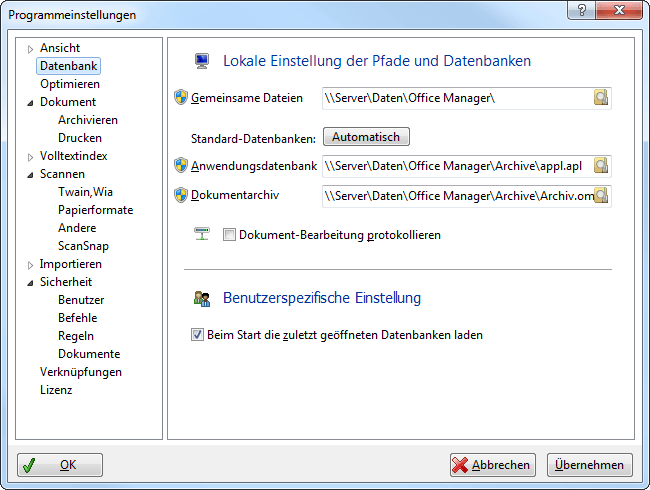Click the Abbrechen button
650x490 pixels.
pyautogui.click(x=492, y=465)
